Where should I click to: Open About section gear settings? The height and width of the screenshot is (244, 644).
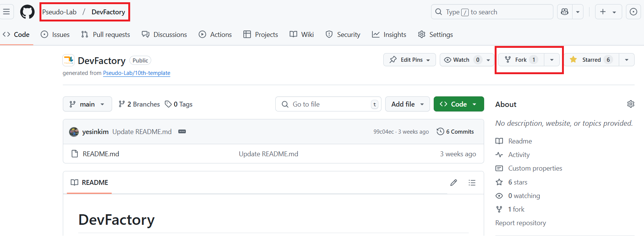(630, 104)
